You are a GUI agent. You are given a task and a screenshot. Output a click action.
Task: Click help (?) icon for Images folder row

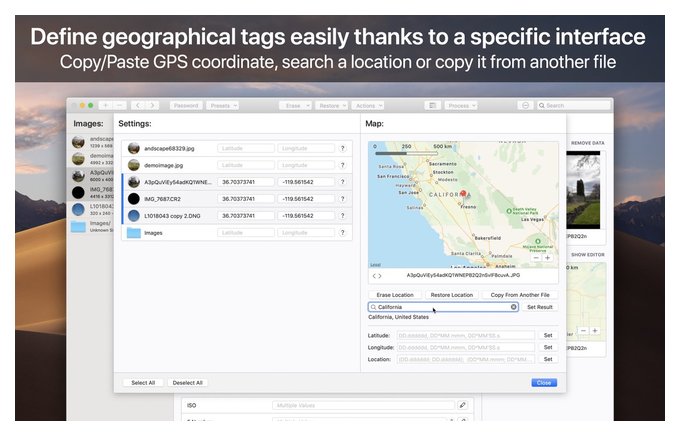tap(343, 233)
